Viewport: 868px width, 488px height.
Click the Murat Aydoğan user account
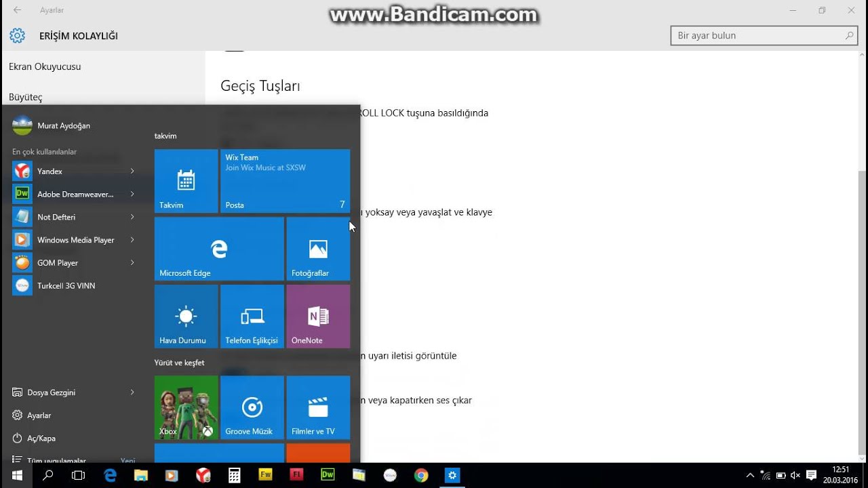click(52, 125)
